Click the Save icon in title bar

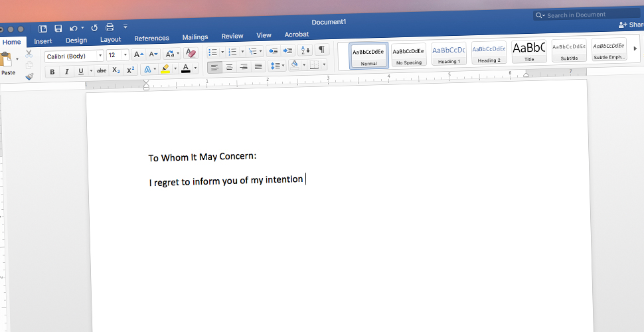(x=58, y=29)
